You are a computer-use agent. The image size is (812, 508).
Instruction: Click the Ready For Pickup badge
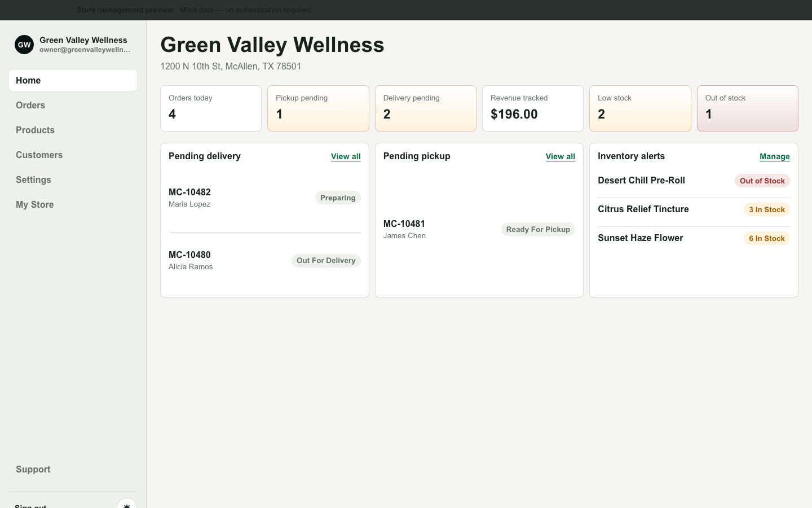click(538, 229)
